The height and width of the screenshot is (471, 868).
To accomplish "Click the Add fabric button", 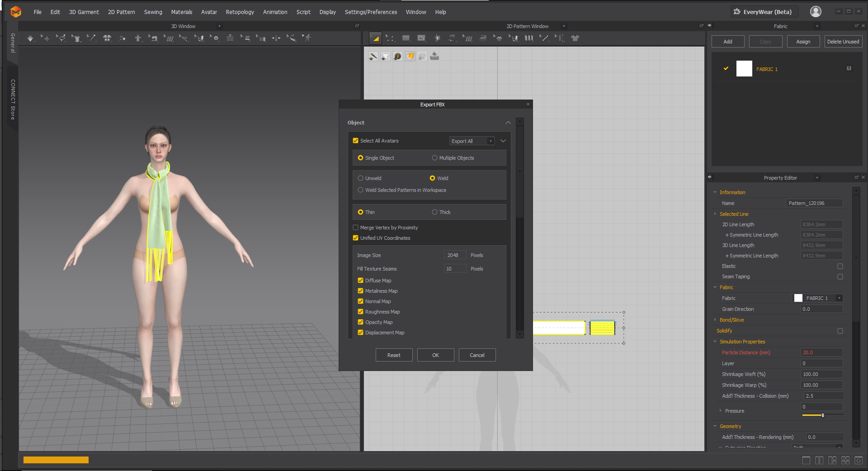I will pos(728,42).
